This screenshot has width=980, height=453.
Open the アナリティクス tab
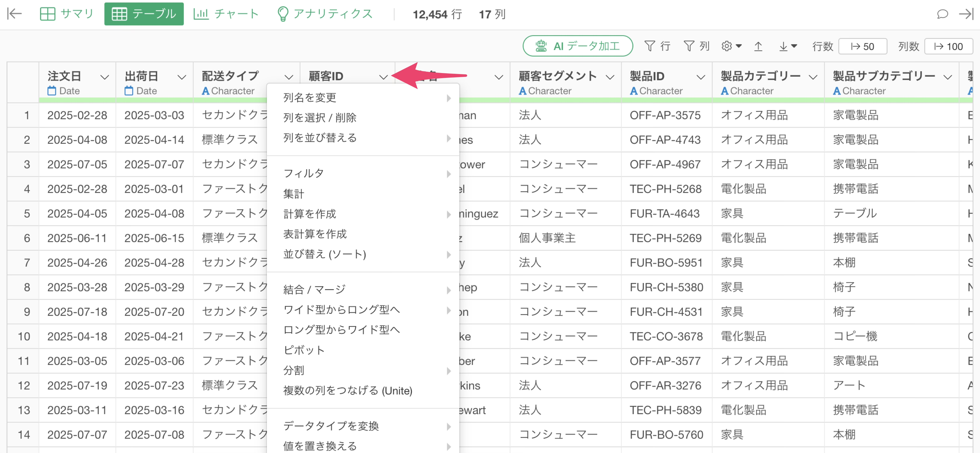click(325, 14)
